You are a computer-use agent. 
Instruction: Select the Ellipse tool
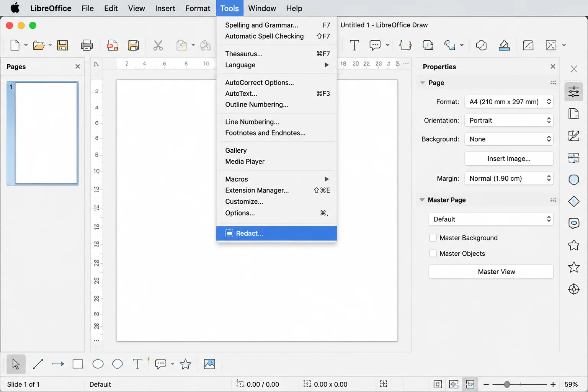tap(98, 364)
